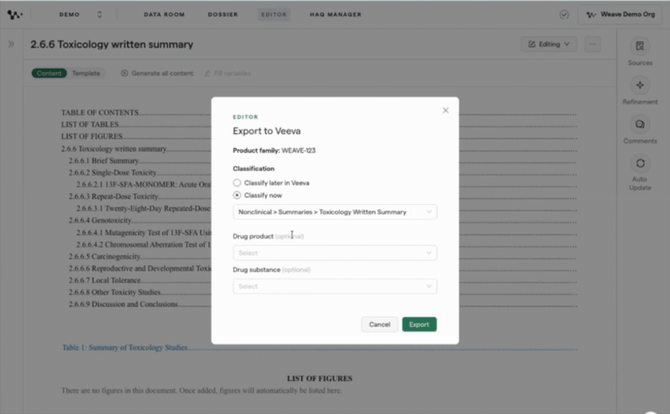Click LIST OF TABLES entry
The image size is (670, 414).
90,124
